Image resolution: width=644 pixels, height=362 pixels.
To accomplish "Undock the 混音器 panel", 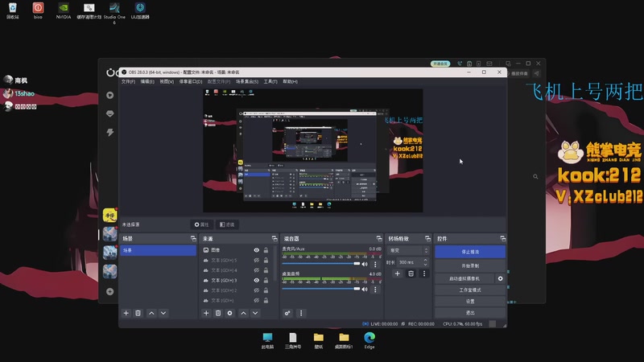I will click(379, 238).
